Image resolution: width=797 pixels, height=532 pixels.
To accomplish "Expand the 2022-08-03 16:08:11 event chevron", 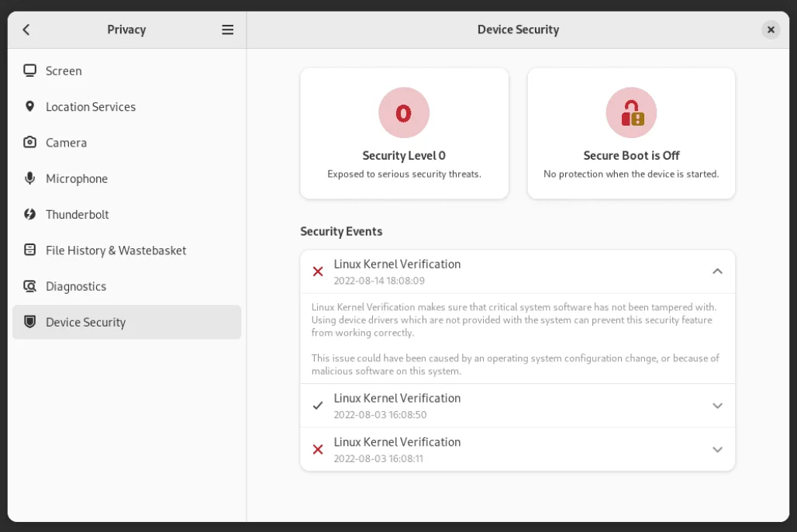I will click(x=717, y=449).
